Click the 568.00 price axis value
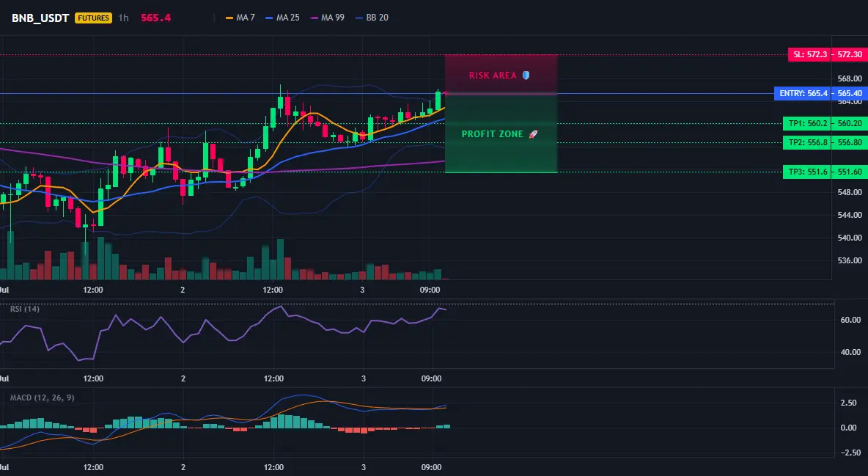The height and width of the screenshot is (476, 868). tap(850, 78)
